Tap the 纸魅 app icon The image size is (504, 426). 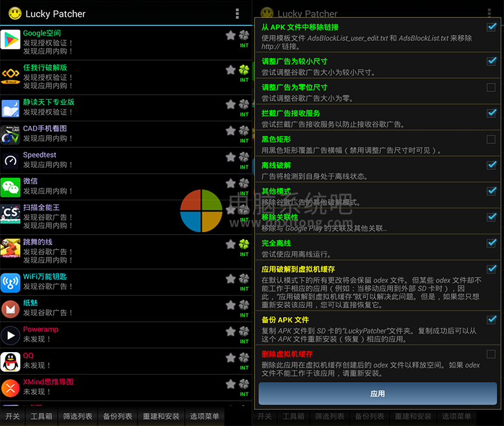tap(10, 309)
